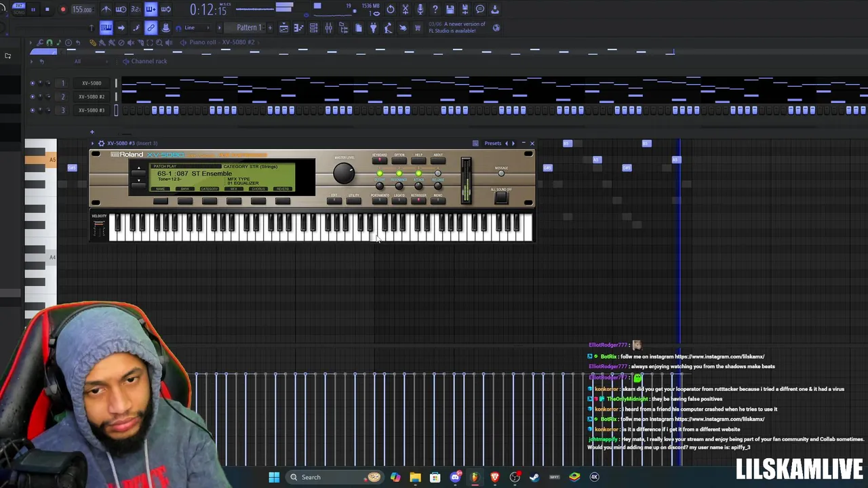
Task: Stop playback with the transport stop button
Action: click(x=47, y=9)
